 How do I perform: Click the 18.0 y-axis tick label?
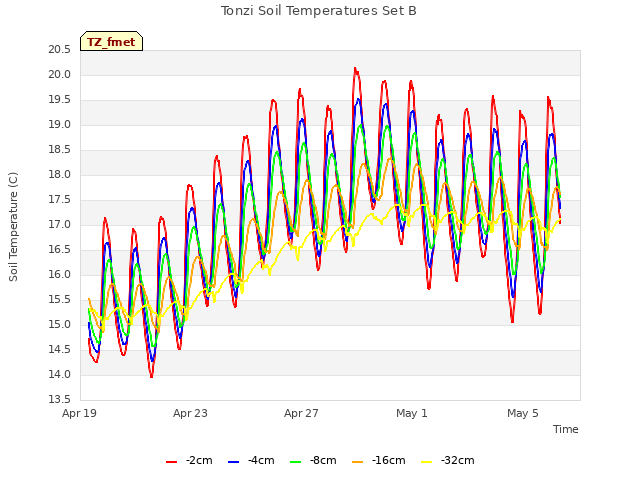pos(60,174)
